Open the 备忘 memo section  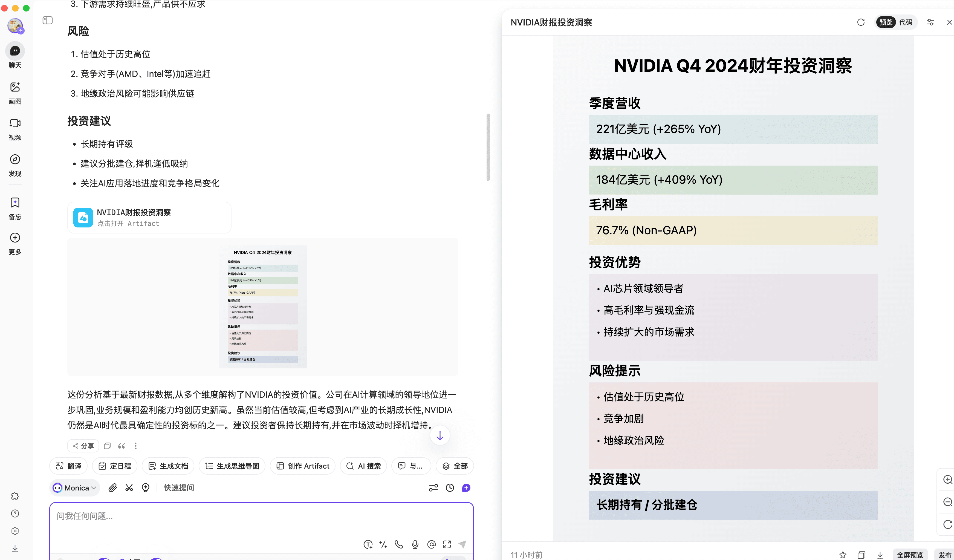click(x=15, y=209)
